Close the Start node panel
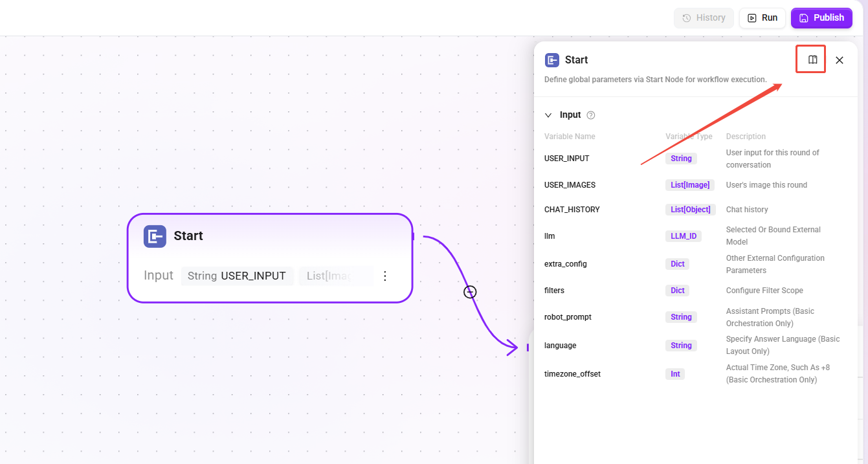This screenshot has height=464, width=868. click(840, 60)
